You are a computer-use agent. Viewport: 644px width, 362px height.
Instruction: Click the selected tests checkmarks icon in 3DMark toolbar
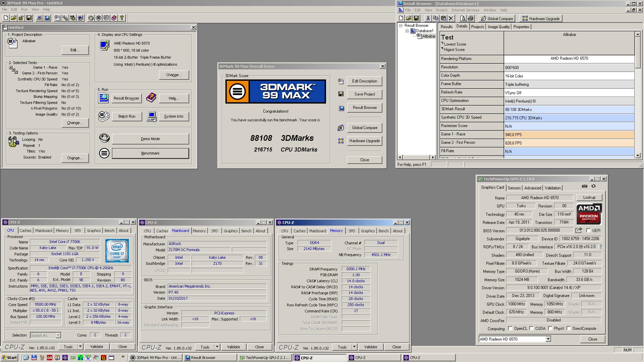[x=65, y=18]
